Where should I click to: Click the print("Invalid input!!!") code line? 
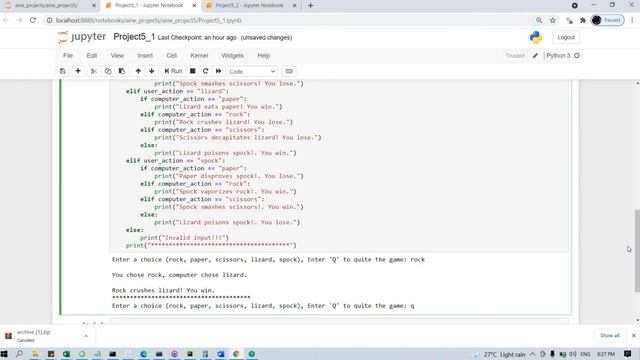[184, 238]
